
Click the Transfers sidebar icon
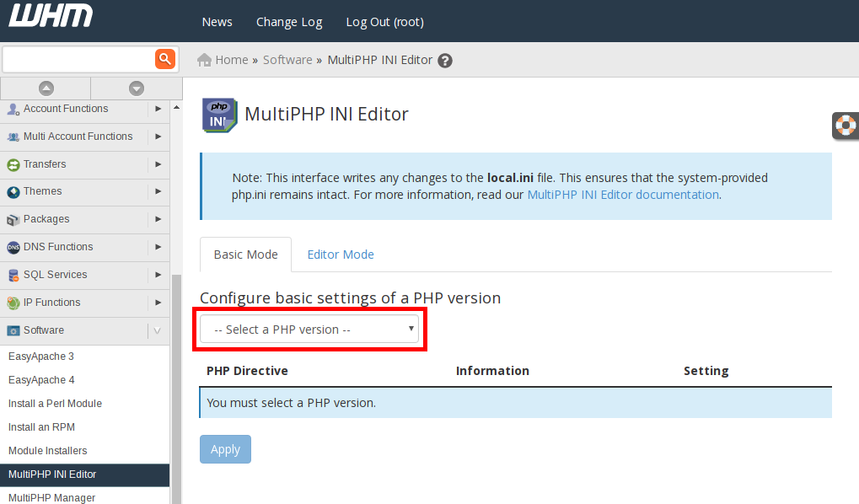click(x=13, y=164)
